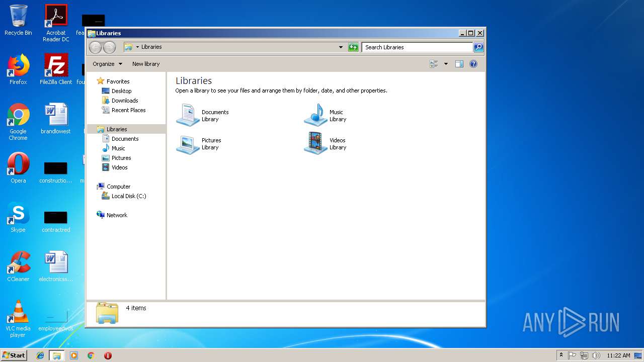The image size is (644, 362).
Task: Select VLC media player desktop icon
Action: [18, 319]
